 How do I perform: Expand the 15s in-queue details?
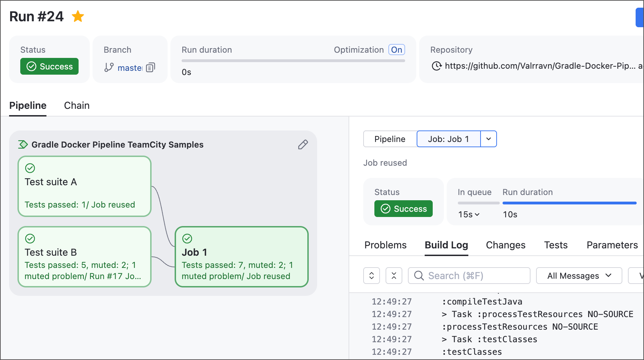pos(469,215)
